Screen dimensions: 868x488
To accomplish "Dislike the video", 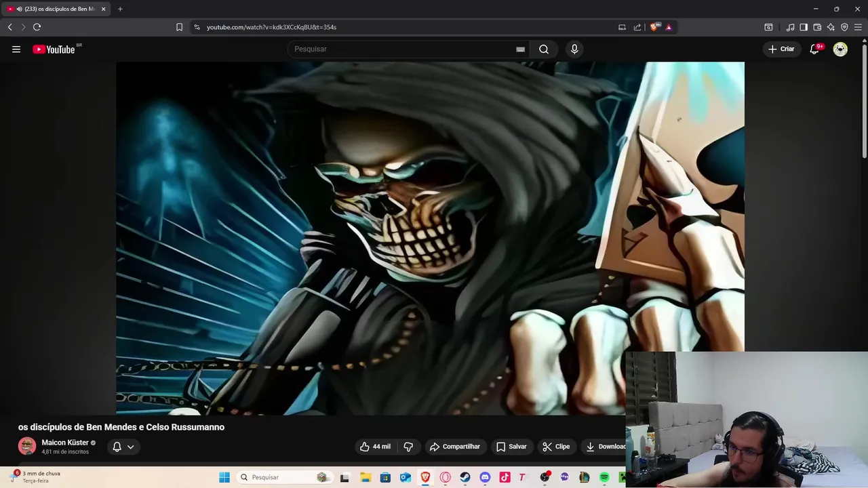I will click(408, 447).
